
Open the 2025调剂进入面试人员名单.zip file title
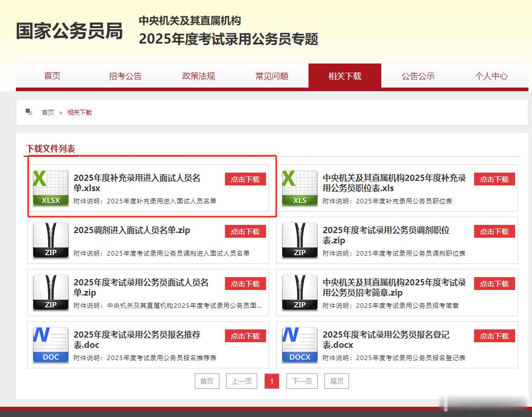pyautogui.click(x=132, y=231)
